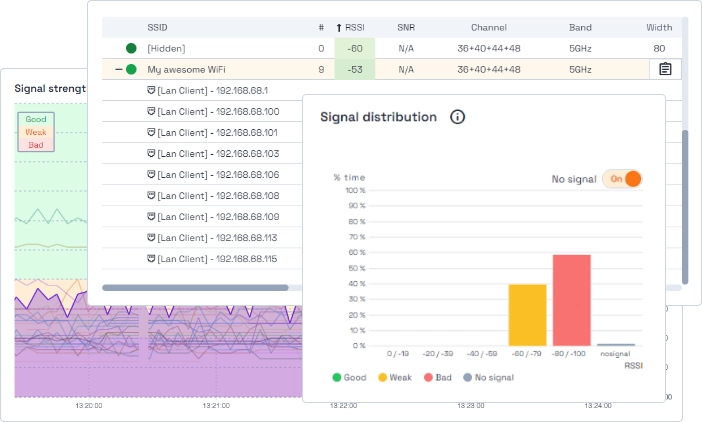Select the [Lan Client] - 192.168.68.103 row
This screenshot has width=702, height=422.
pos(214,153)
